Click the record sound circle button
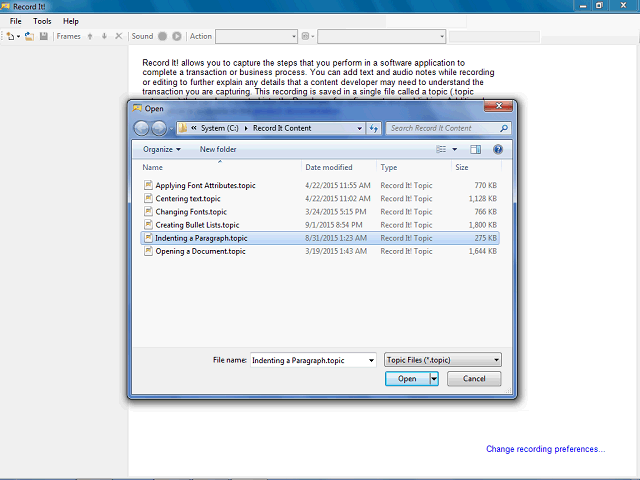Viewport: 640px width, 480px height. click(x=162, y=36)
